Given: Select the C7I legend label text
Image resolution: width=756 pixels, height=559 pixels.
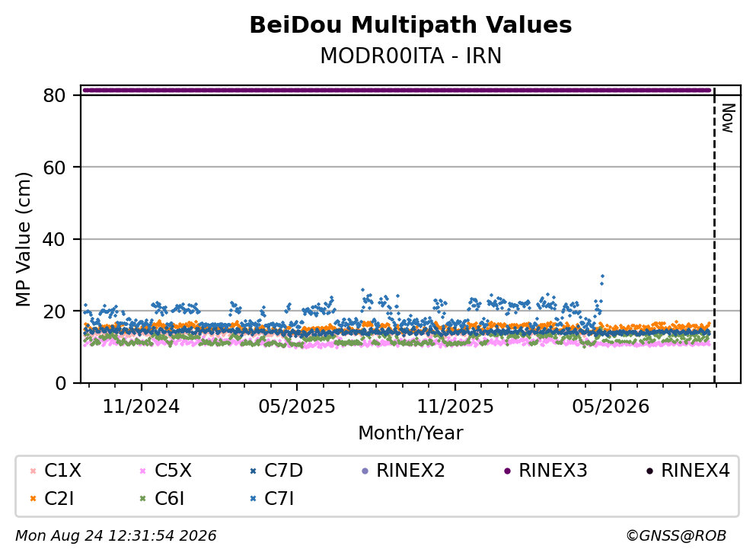Looking at the screenshot, I should (x=279, y=498).
